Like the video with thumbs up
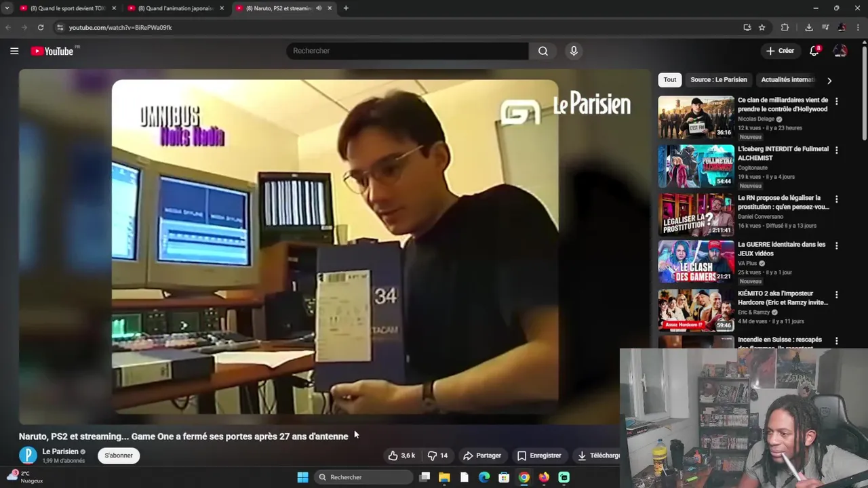 click(x=401, y=455)
